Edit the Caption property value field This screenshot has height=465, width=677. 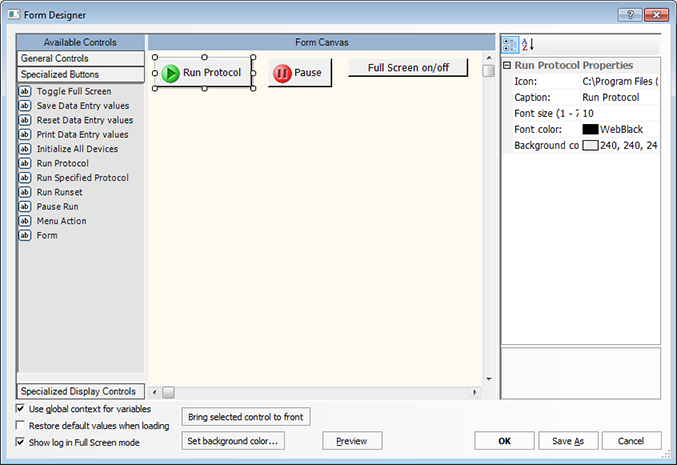click(x=618, y=98)
